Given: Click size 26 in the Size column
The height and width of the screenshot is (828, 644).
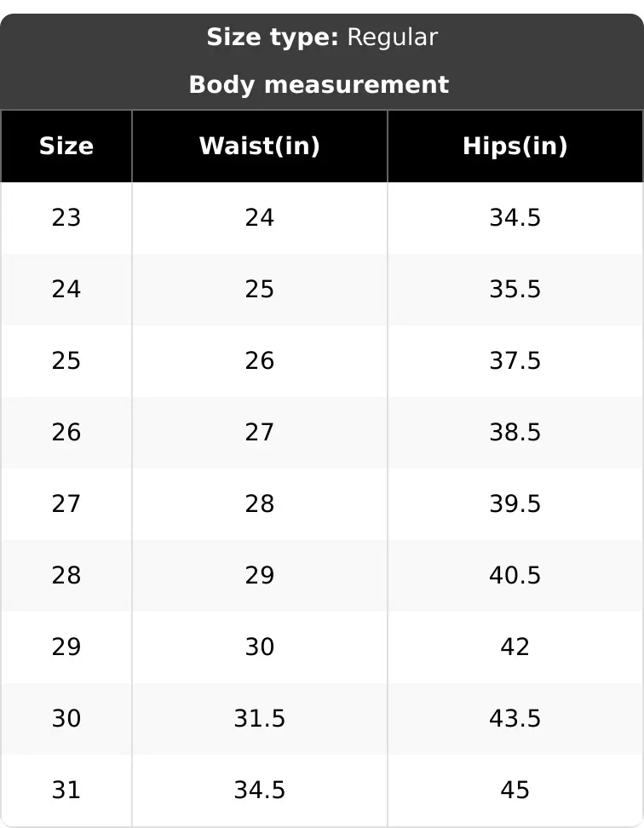Looking at the screenshot, I should pyautogui.click(x=66, y=433).
